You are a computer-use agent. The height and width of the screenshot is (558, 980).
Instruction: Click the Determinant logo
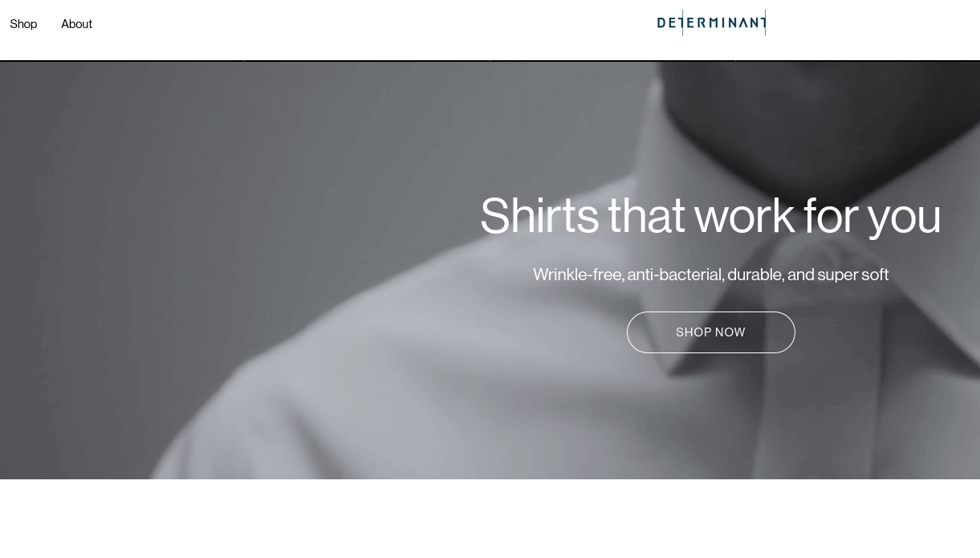pyautogui.click(x=711, y=22)
